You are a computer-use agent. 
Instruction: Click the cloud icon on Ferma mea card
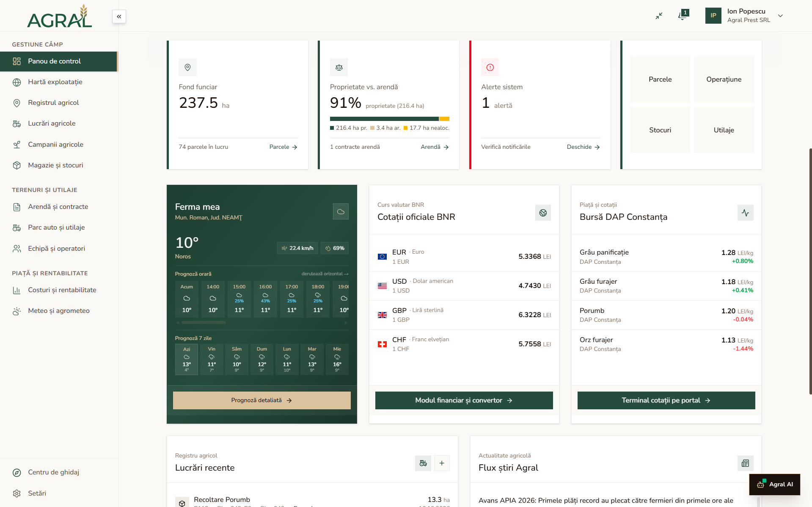click(x=341, y=211)
